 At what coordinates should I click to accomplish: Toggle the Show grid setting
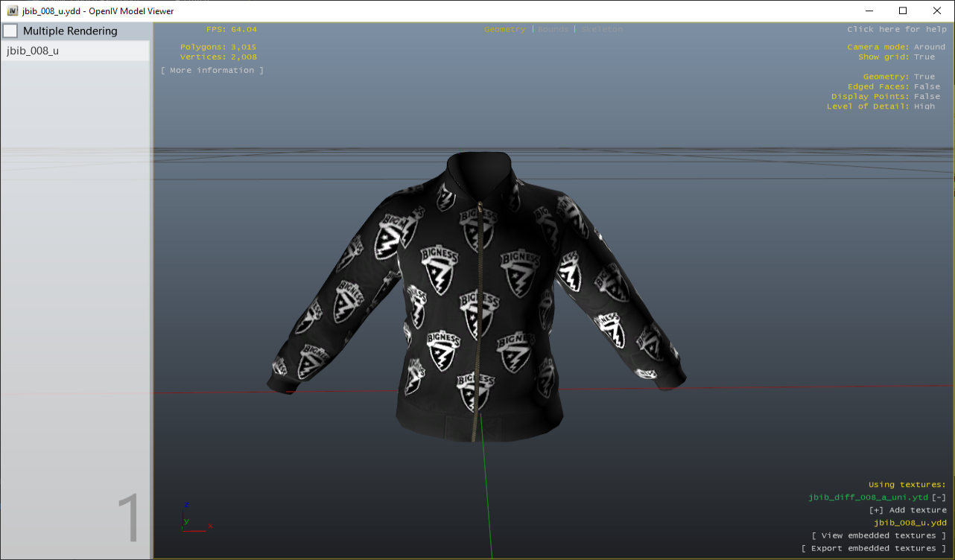point(924,57)
